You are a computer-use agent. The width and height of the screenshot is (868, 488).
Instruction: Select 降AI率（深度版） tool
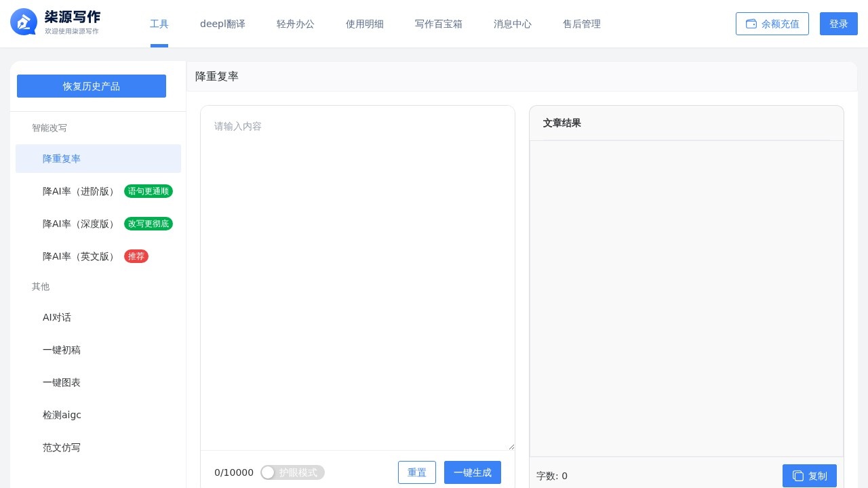pyautogui.click(x=79, y=224)
